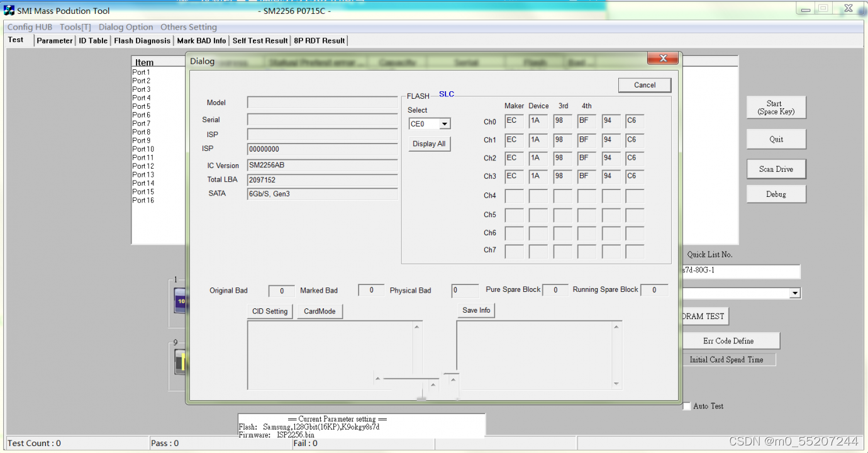The width and height of the screenshot is (868, 453).
Task: Click the blue SLC flash label
Action: click(447, 94)
